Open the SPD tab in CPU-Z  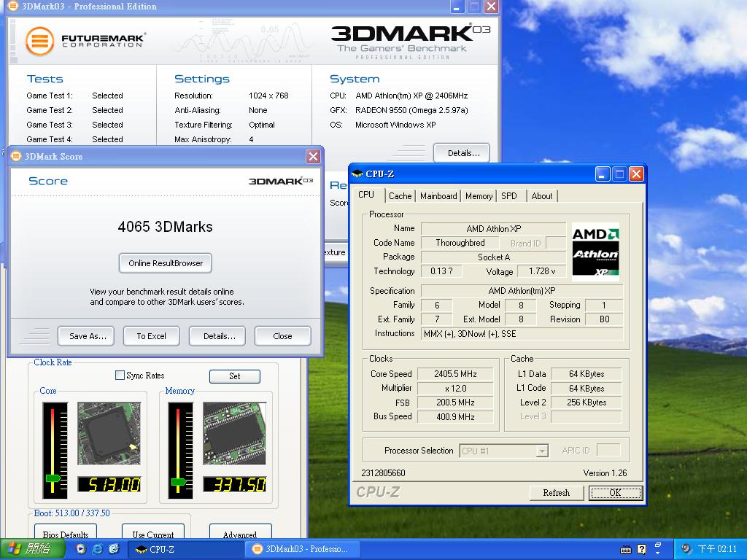tap(509, 196)
